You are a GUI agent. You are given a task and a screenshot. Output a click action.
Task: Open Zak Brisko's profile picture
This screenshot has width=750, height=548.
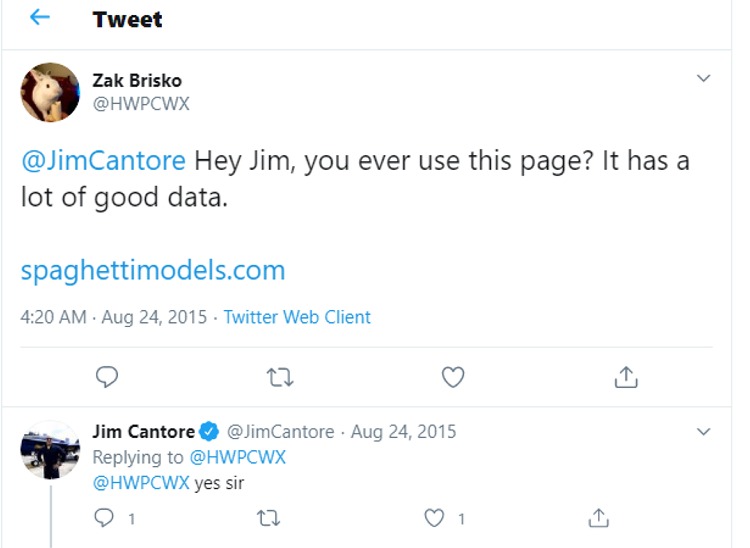(x=50, y=92)
